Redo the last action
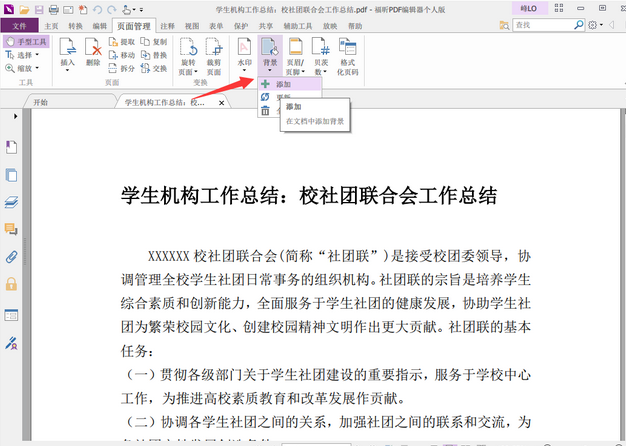 (x=112, y=9)
